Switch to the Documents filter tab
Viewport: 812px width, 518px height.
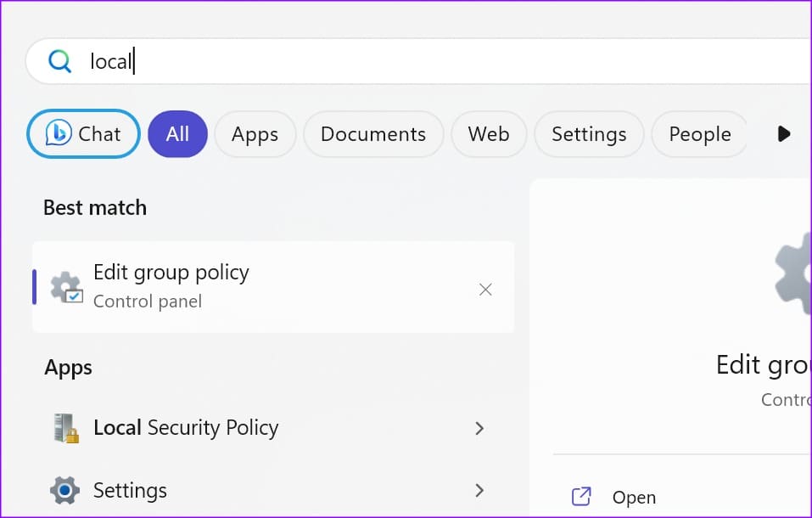[372, 133]
